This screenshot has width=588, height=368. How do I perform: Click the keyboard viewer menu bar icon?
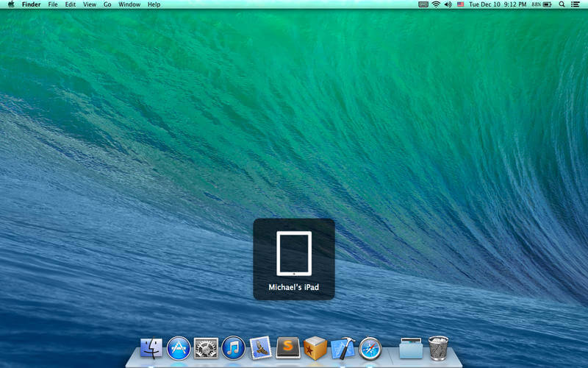(423, 4)
